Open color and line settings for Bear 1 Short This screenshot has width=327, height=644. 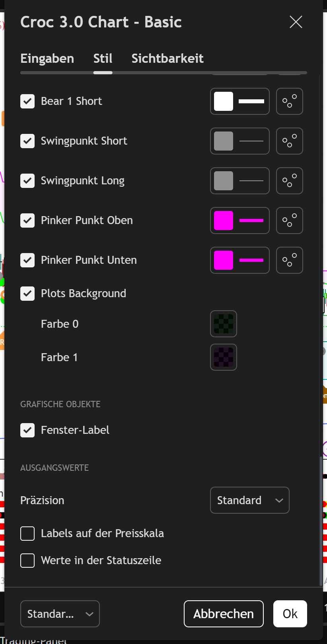coord(239,101)
